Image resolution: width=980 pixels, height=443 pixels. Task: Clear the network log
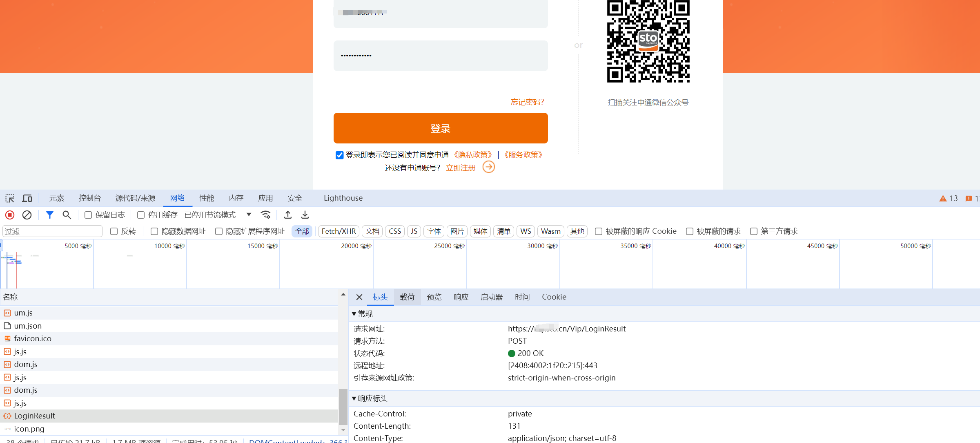(27, 215)
